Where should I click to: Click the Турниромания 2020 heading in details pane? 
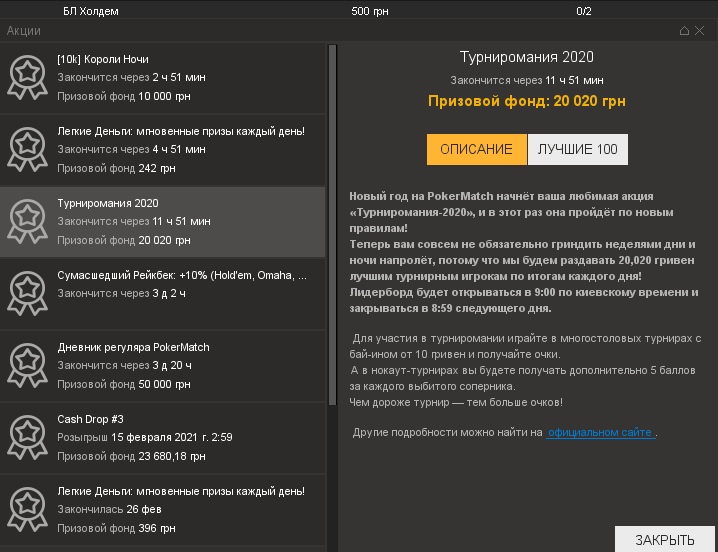tap(527, 57)
